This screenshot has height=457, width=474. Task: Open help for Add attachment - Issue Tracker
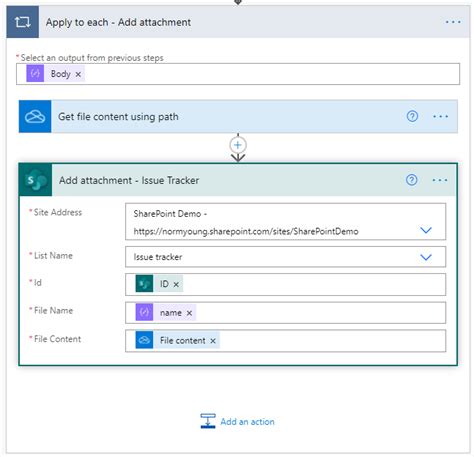click(x=411, y=180)
